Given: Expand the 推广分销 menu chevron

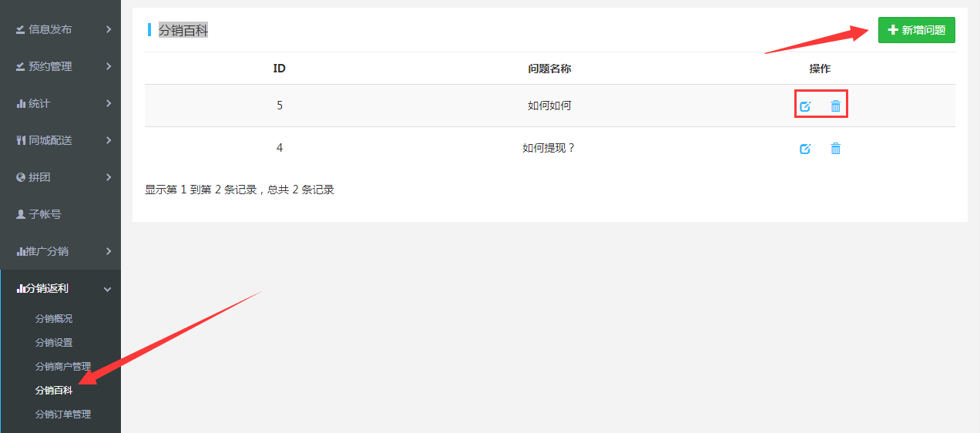Looking at the screenshot, I should [x=109, y=251].
